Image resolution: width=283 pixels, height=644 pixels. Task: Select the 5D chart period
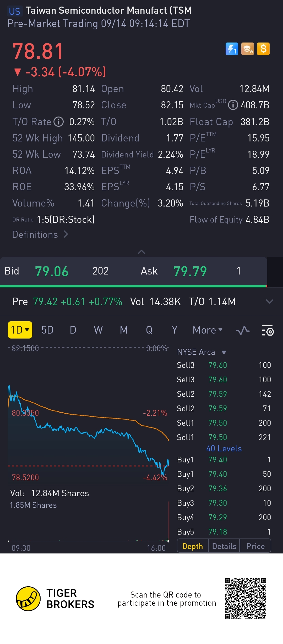(47, 330)
